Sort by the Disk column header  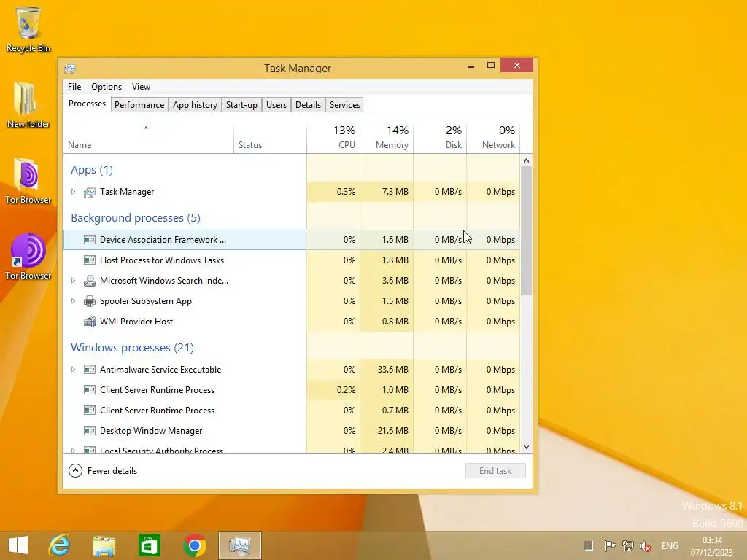440,138
